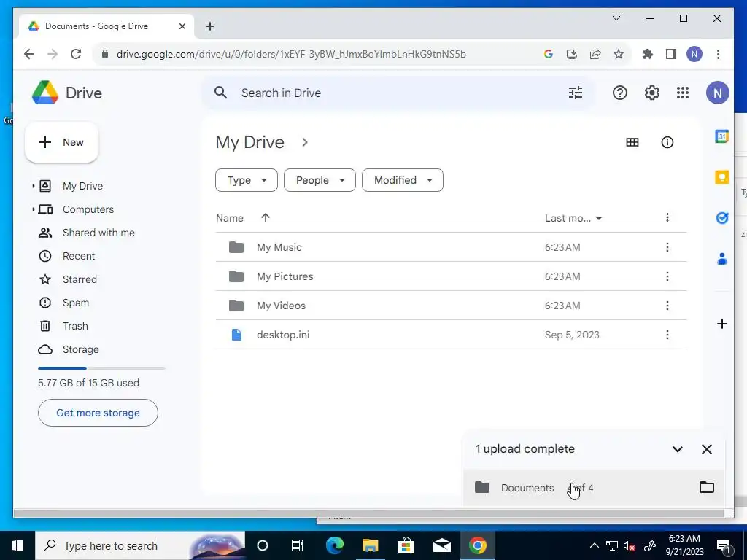This screenshot has height=560, width=747.
Task: Select the My Music folder row
Action: point(451,247)
